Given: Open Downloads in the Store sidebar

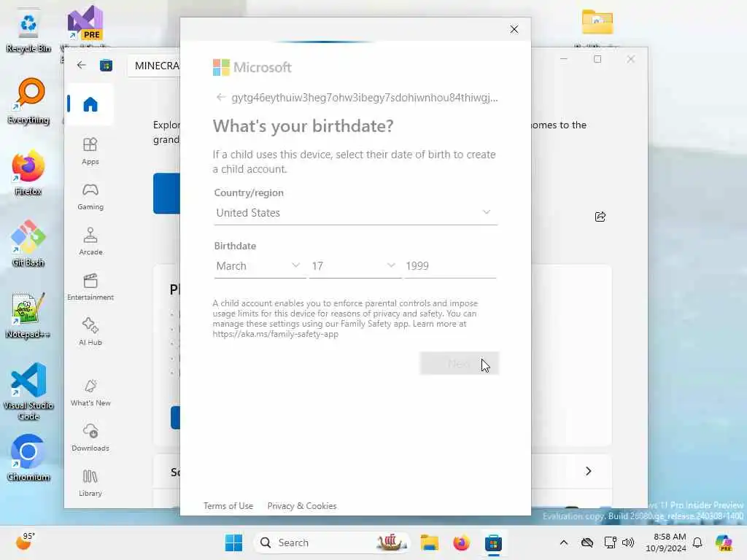Looking at the screenshot, I should [90, 437].
